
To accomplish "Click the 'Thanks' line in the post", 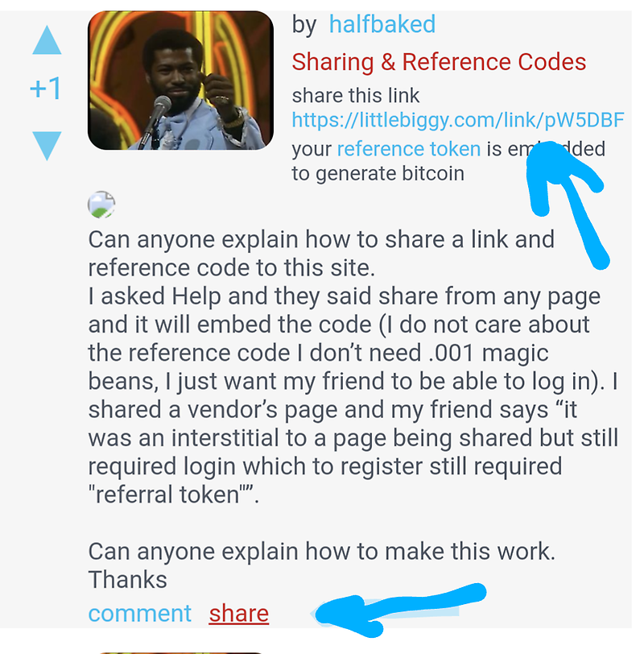I will coord(127,580).
